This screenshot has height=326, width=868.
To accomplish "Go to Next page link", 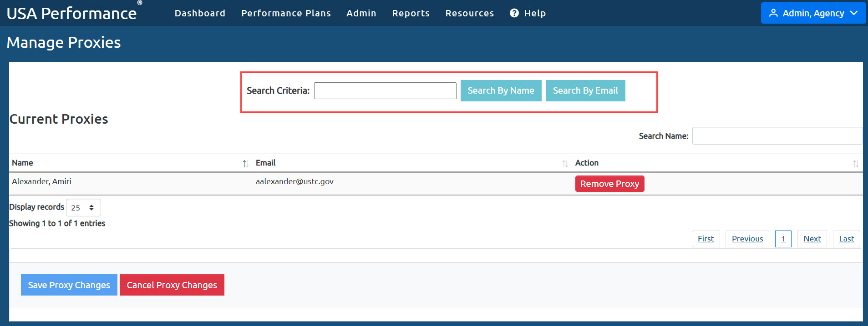I will [x=812, y=239].
